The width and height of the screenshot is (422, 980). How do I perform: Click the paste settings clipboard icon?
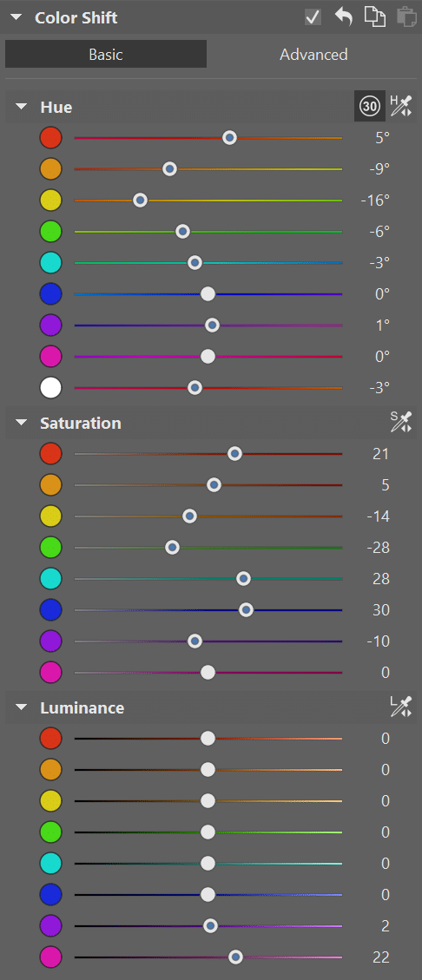(406, 16)
